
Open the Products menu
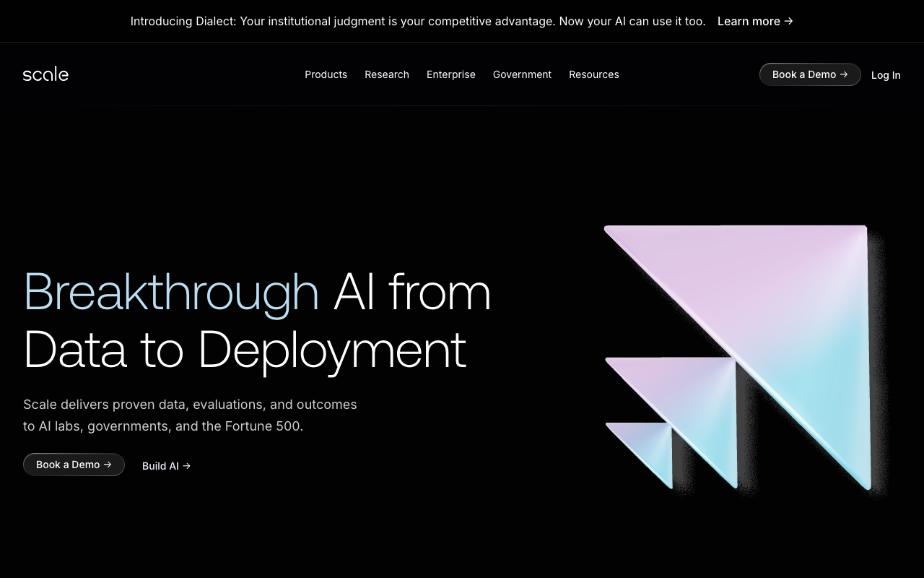click(x=326, y=74)
